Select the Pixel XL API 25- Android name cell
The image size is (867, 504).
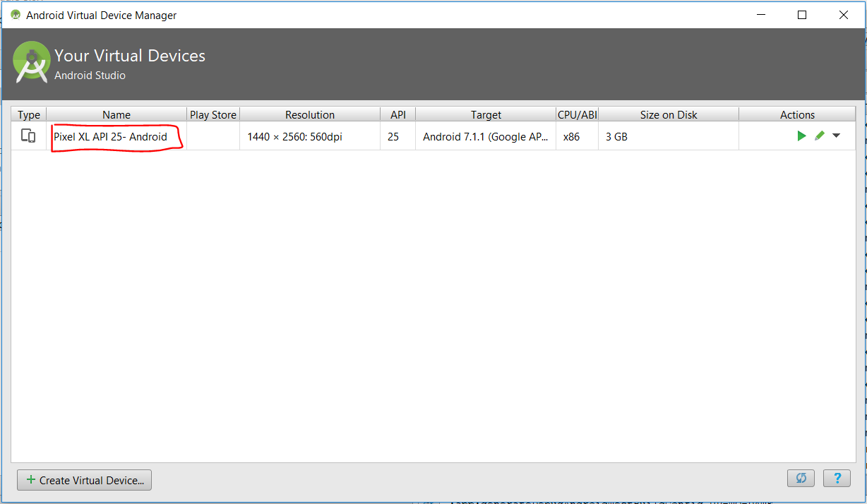tap(116, 136)
